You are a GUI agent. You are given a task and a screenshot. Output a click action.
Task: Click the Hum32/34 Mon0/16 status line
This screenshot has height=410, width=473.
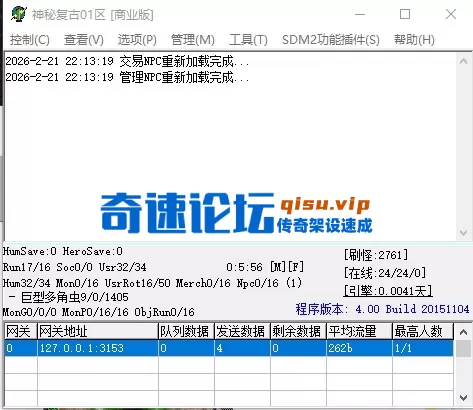pyautogui.click(x=152, y=283)
